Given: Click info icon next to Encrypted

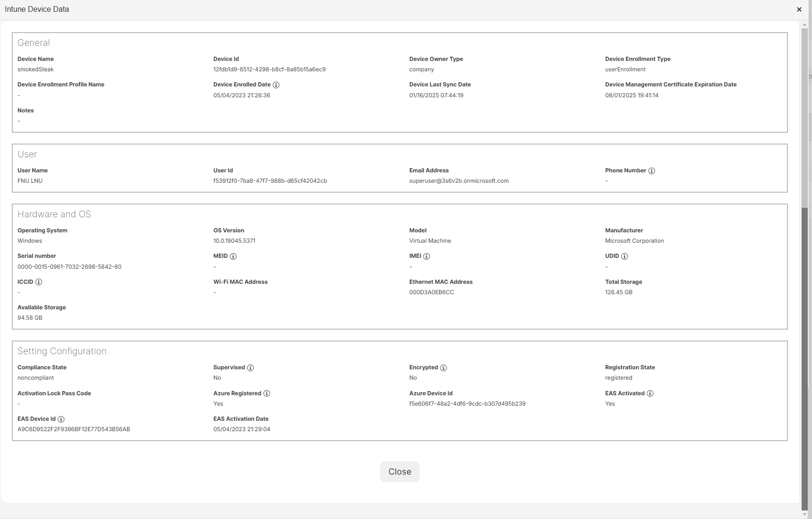Looking at the screenshot, I should click(x=444, y=368).
